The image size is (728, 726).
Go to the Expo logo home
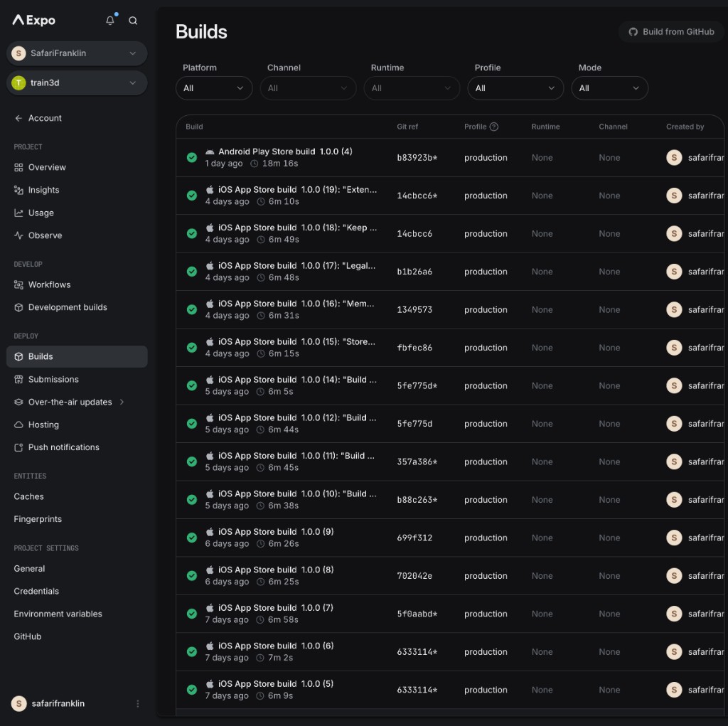pyautogui.click(x=34, y=20)
